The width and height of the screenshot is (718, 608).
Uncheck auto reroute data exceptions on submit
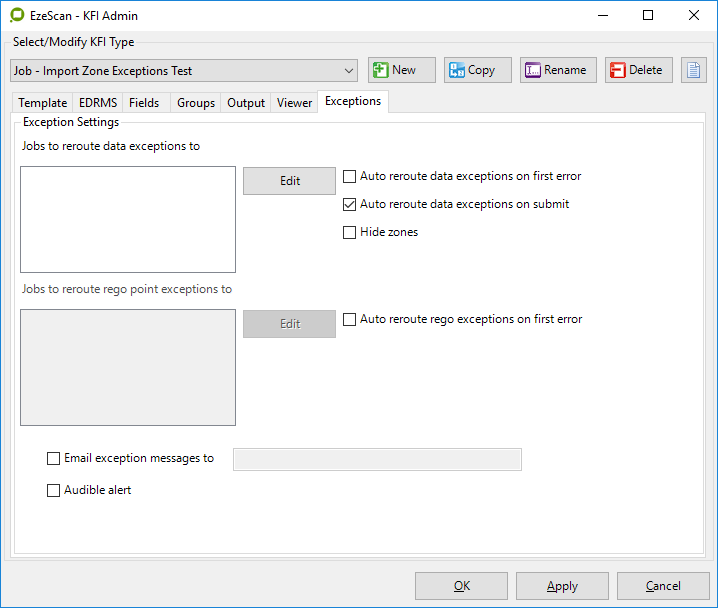(x=350, y=204)
